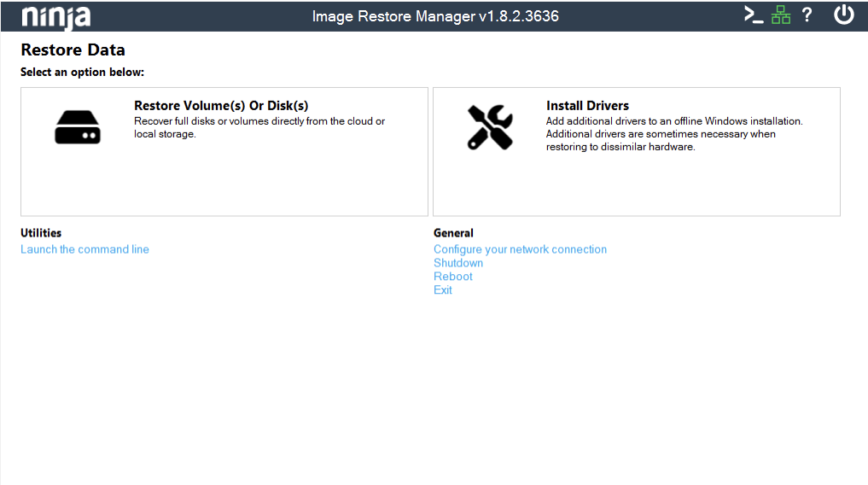
Task: Click the wrench and screwdriver icon
Action: 490,128
